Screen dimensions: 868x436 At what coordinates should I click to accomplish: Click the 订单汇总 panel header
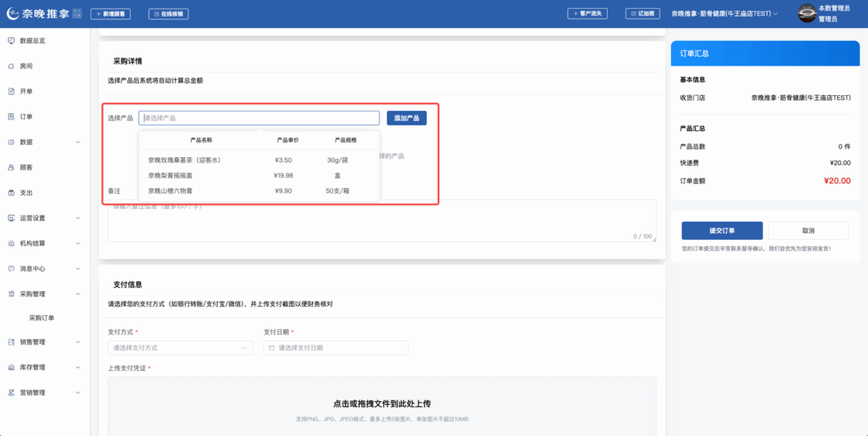point(765,53)
